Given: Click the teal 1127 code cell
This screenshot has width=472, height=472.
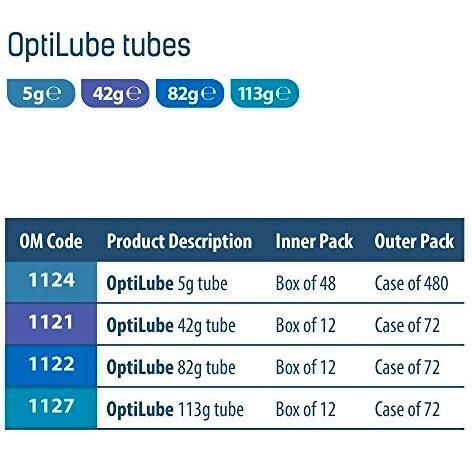Looking at the screenshot, I should click(51, 408).
